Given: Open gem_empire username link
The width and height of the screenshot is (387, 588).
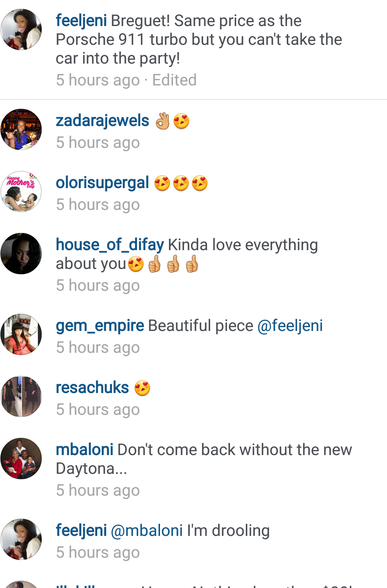Looking at the screenshot, I should point(100,326).
